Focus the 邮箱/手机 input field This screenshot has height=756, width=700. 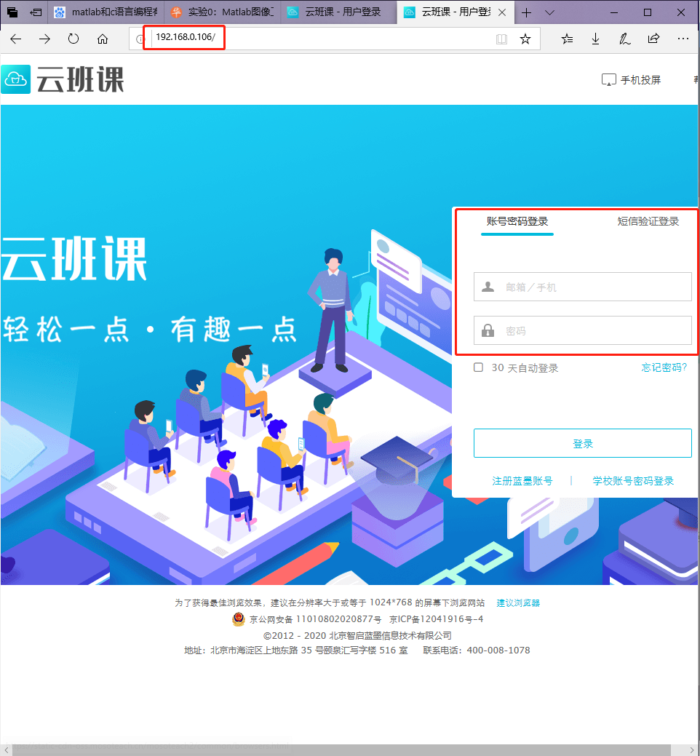582,287
